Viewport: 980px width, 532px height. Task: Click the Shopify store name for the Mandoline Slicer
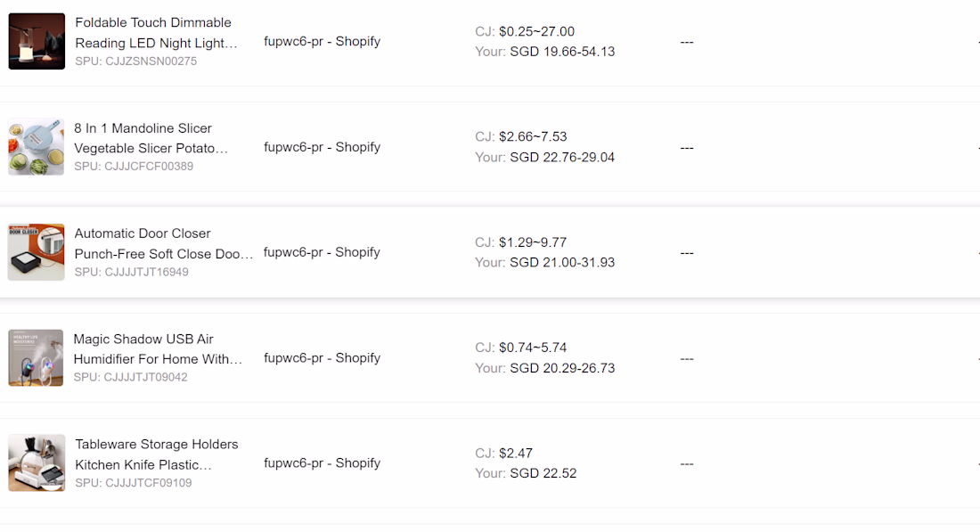point(322,147)
